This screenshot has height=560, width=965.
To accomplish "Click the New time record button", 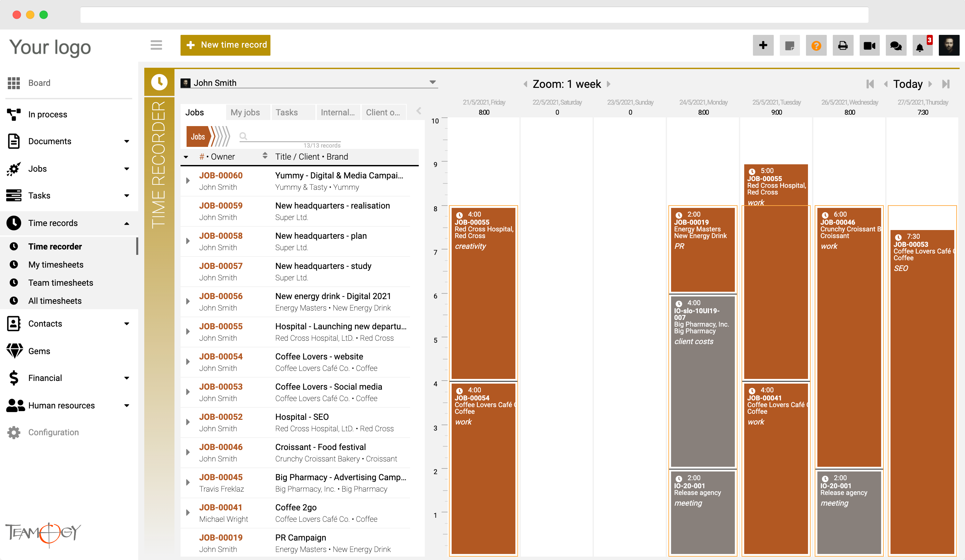I will point(225,45).
